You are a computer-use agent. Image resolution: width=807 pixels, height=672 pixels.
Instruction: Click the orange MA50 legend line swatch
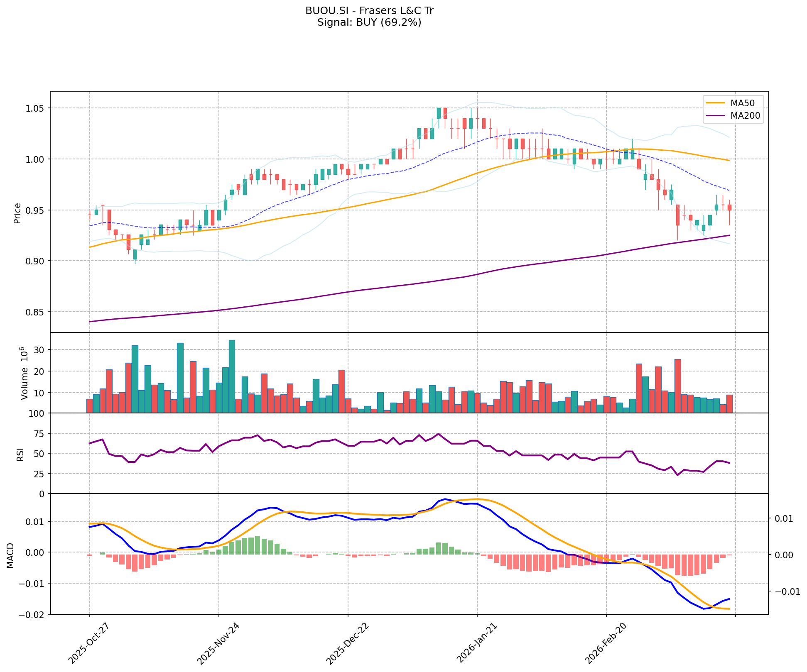point(715,103)
